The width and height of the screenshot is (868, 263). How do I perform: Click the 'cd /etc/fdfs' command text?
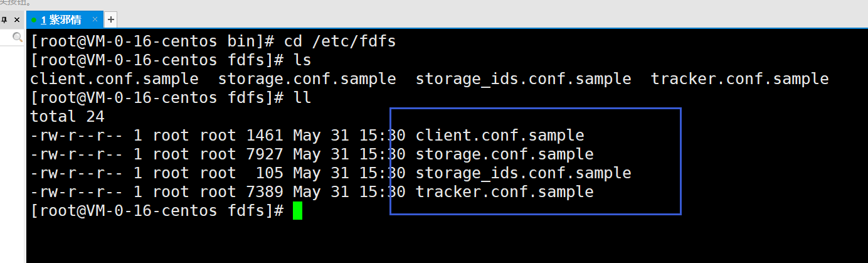340,41
